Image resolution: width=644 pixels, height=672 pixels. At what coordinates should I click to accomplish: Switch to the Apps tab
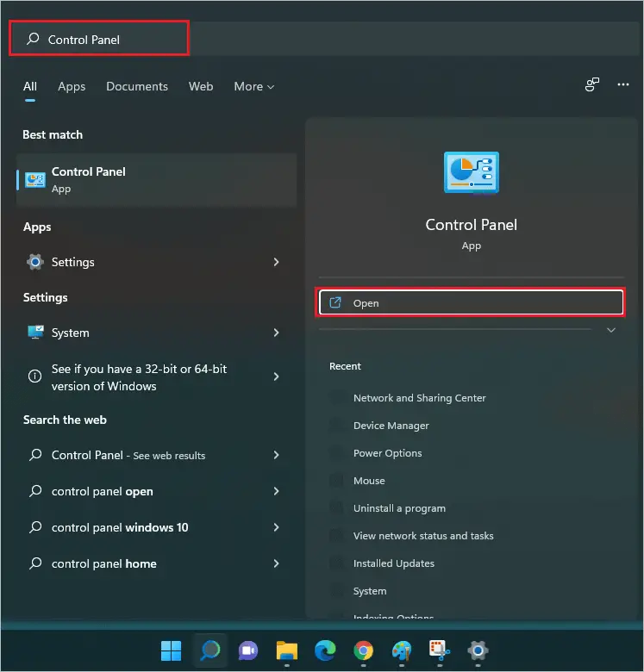[72, 86]
